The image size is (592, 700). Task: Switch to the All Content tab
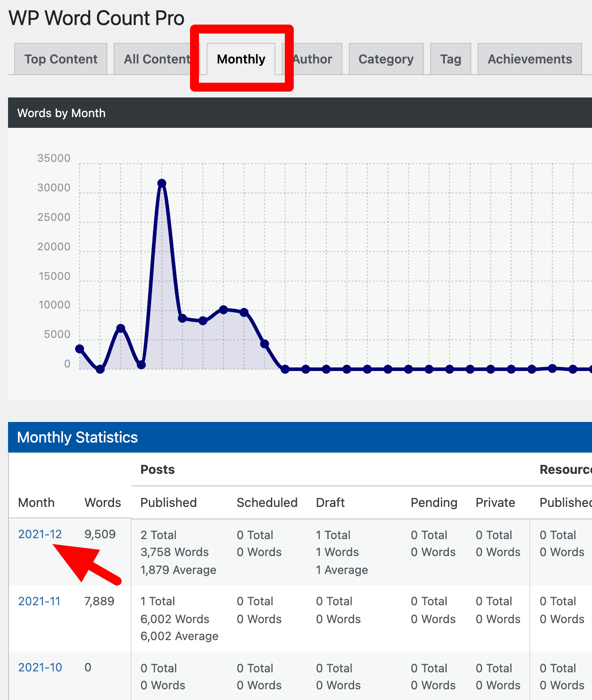156,59
